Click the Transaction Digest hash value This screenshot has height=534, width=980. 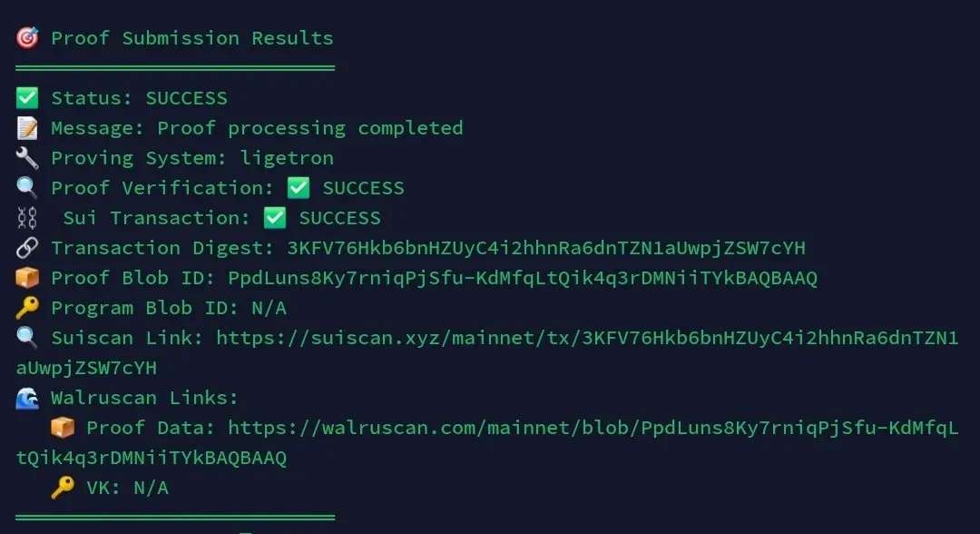(x=546, y=248)
